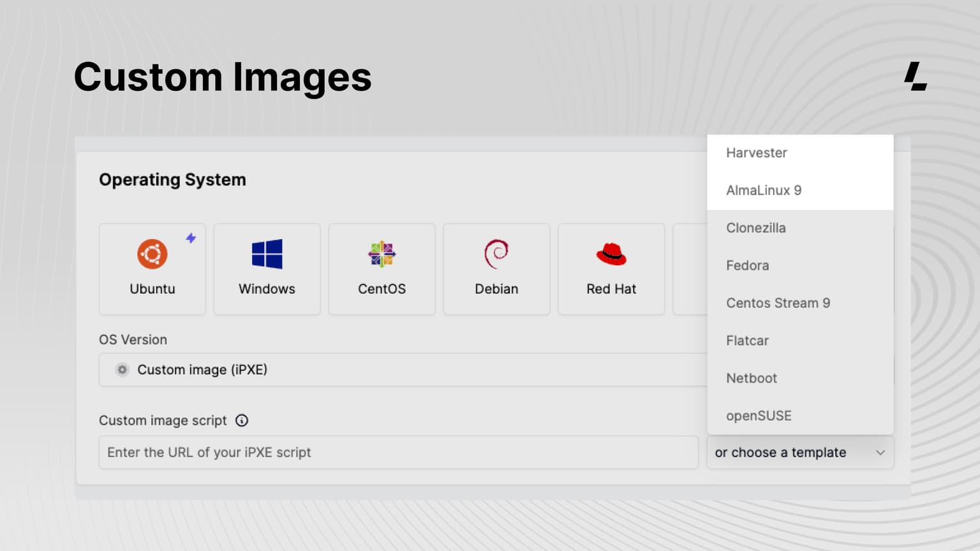Click the gear icon beside Custom image (iPXE)
Viewport: 980px width, 551px height.
(121, 370)
